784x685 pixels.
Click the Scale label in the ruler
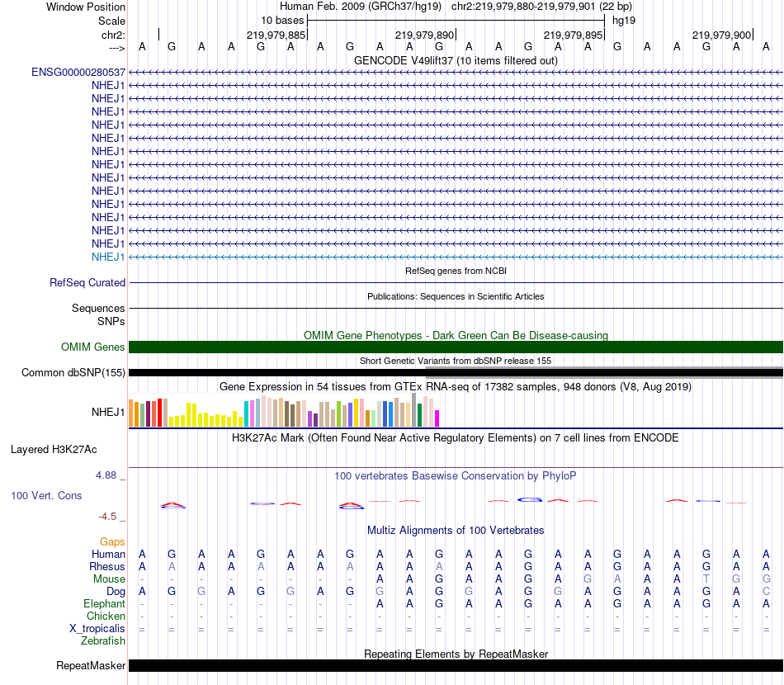click(x=111, y=21)
